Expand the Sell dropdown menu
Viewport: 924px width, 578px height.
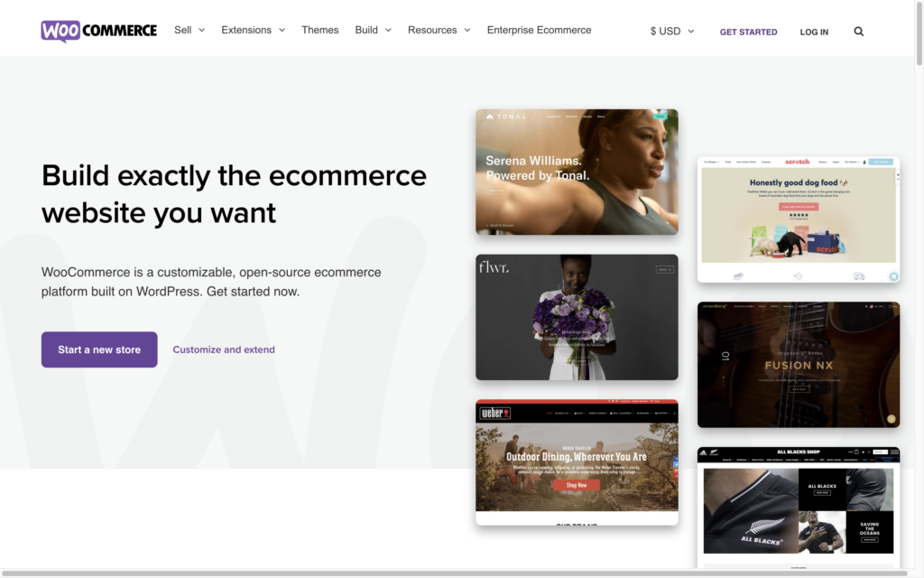[189, 30]
